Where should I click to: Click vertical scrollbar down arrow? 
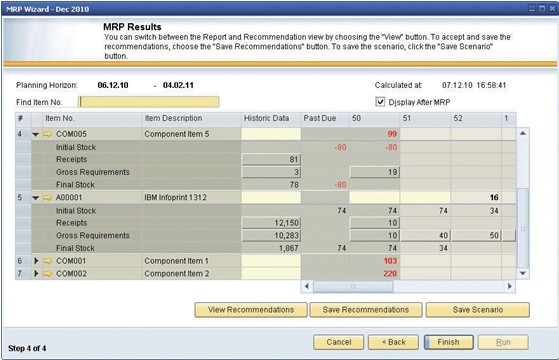[x=523, y=273]
